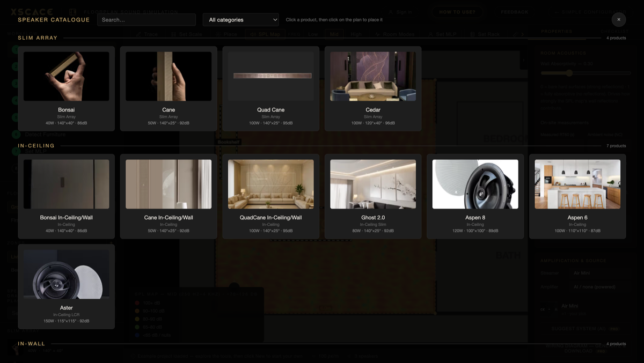
Task: Click Ghost 2.0 specs '80W · 140°×25° · 92dB'
Action: [x=373, y=231]
